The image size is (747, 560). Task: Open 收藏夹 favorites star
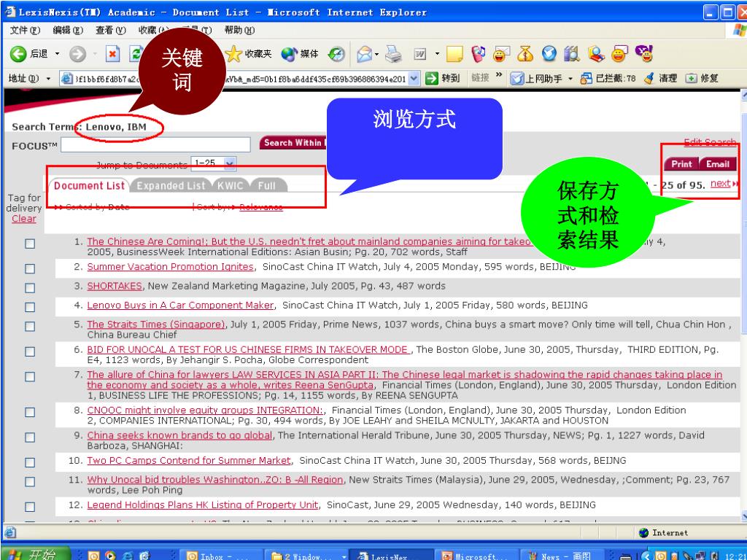tap(248, 54)
